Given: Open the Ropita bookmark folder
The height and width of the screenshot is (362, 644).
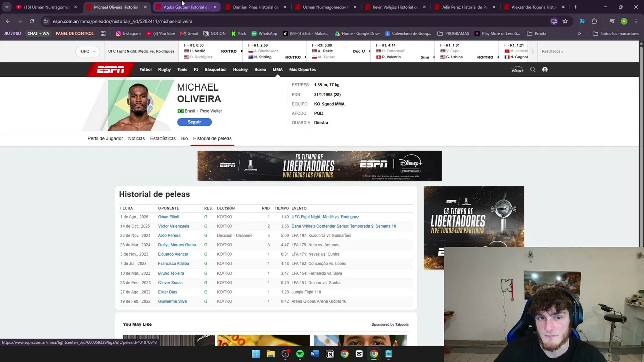Looking at the screenshot, I should 536,34.
